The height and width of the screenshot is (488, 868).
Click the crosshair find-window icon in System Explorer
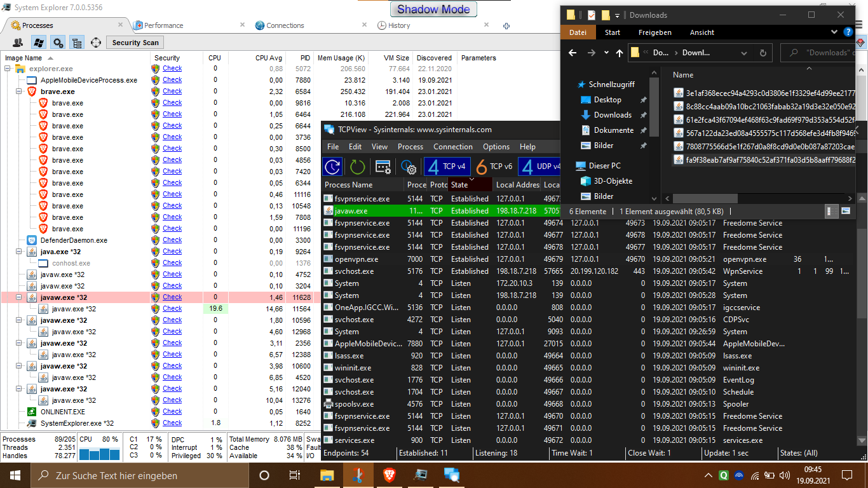pos(96,43)
